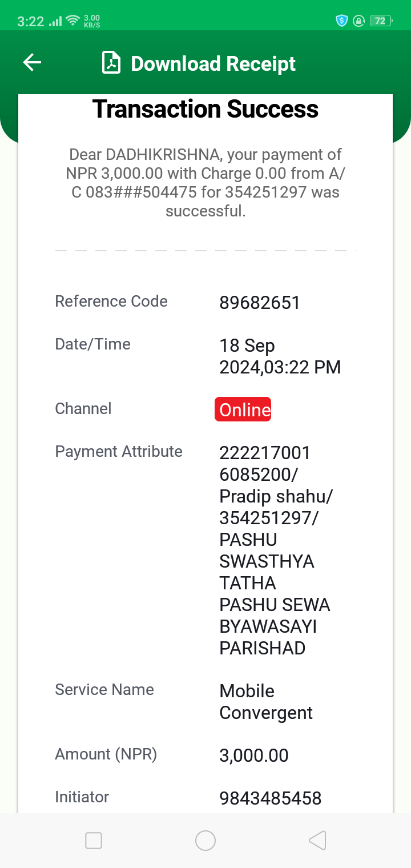Tap the back arrow icon
The image size is (411, 868).
point(32,63)
